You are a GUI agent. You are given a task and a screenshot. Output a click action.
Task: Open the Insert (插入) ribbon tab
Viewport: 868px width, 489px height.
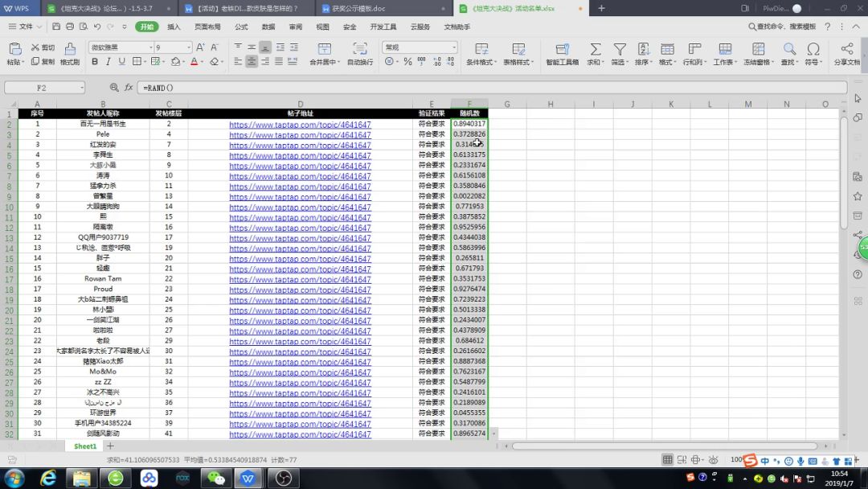pos(174,27)
